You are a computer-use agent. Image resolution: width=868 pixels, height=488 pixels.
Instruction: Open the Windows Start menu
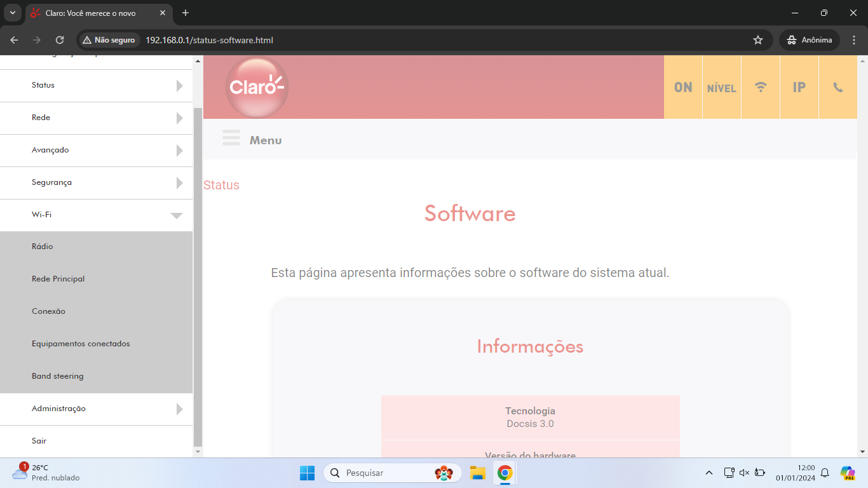[x=307, y=473]
